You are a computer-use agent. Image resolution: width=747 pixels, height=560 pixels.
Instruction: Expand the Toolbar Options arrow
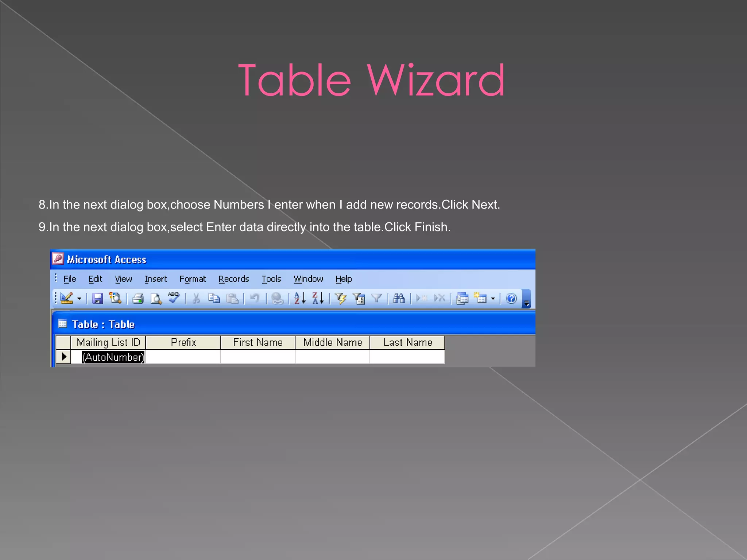click(526, 299)
